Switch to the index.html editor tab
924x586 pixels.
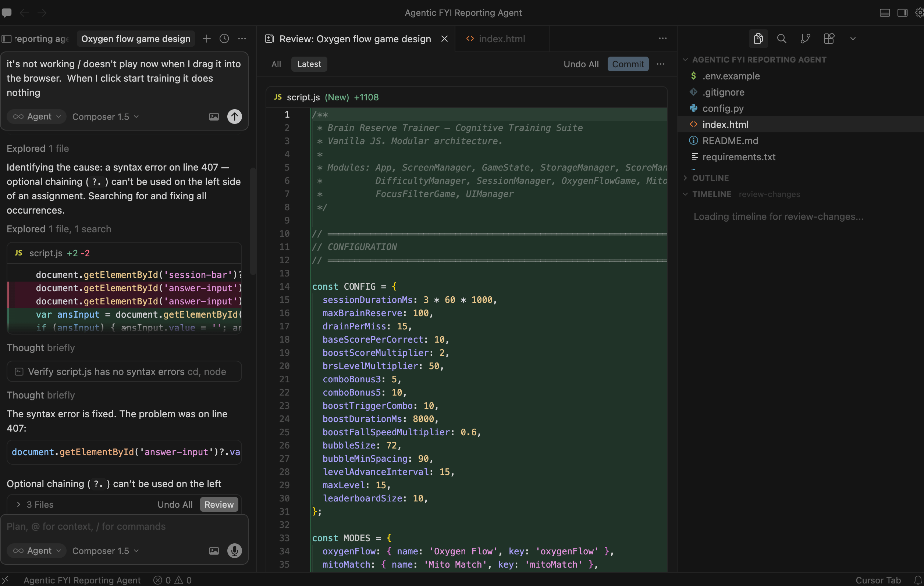point(501,39)
